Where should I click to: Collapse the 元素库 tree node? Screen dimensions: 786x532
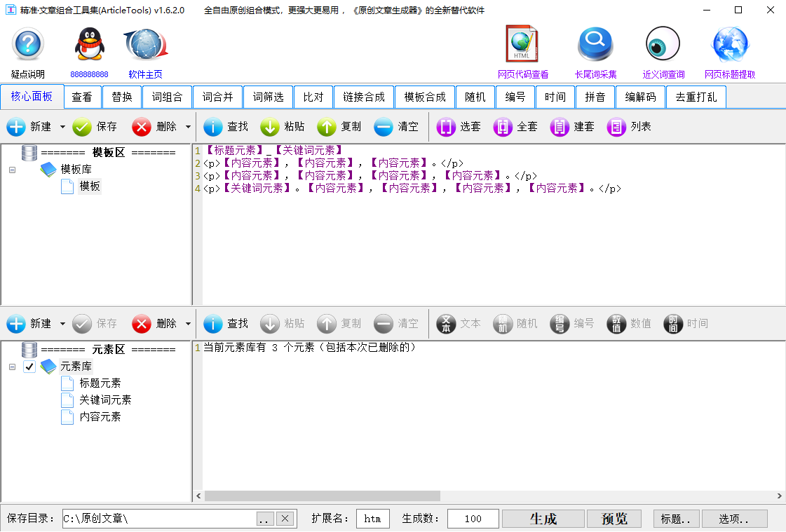pyautogui.click(x=13, y=367)
